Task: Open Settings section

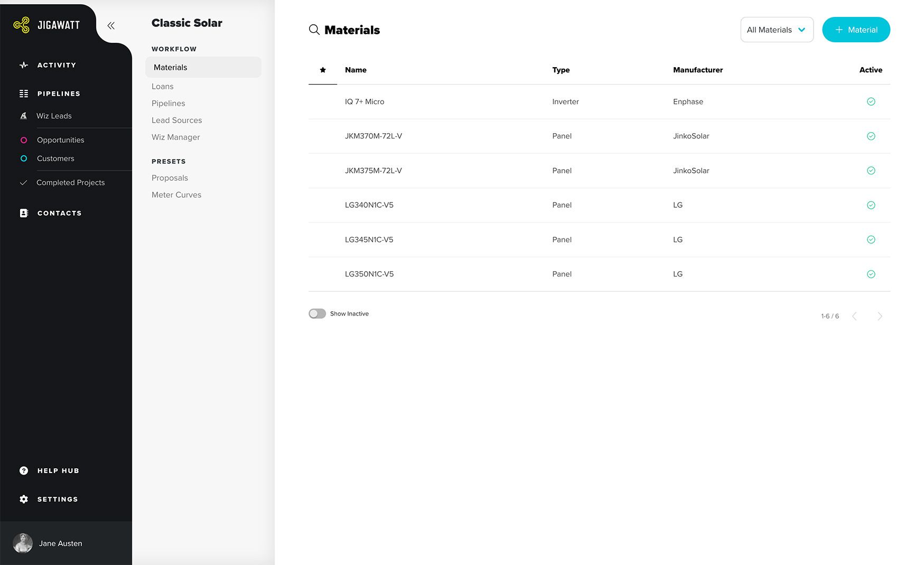Action: point(58,499)
